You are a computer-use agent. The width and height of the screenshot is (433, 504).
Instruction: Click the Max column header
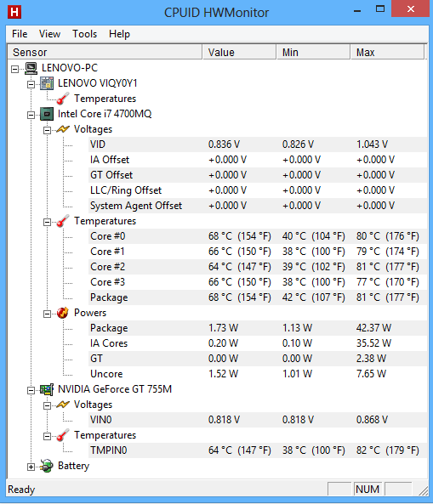click(x=387, y=52)
